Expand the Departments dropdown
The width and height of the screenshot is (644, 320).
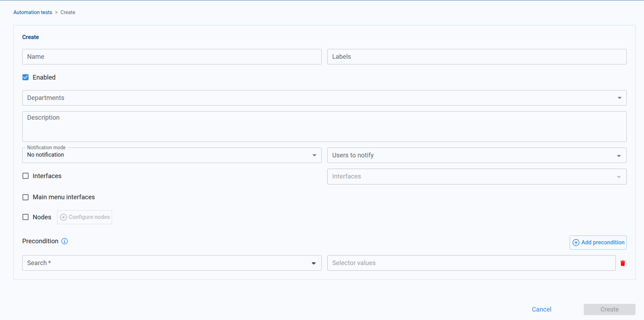(324, 98)
